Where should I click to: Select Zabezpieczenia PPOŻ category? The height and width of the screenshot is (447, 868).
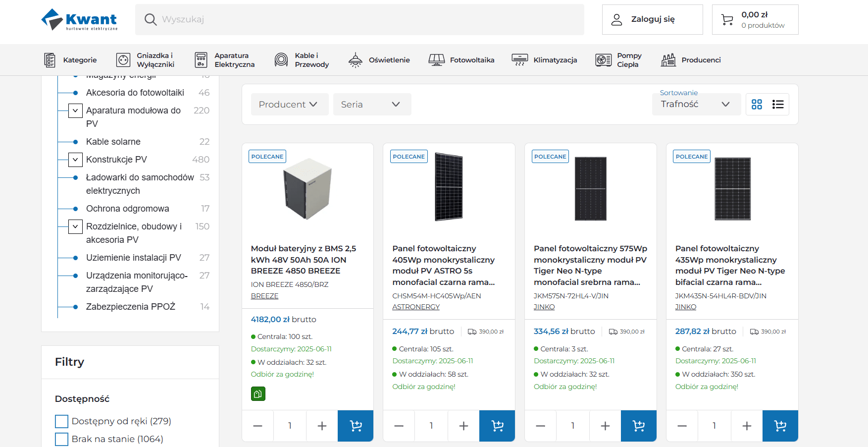click(x=131, y=307)
